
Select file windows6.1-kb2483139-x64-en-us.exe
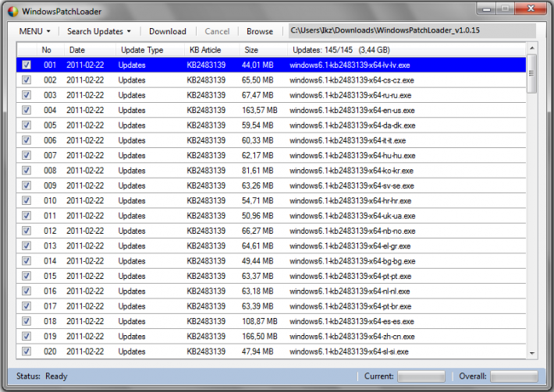click(x=352, y=111)
